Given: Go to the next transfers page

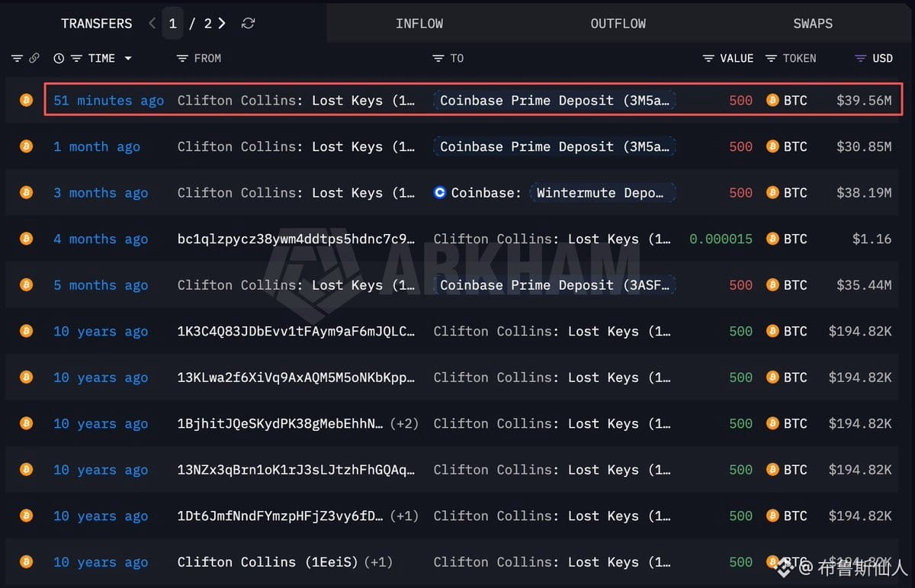Looking at the screenshot, I should pyautogui.click(x=222, y=24).
